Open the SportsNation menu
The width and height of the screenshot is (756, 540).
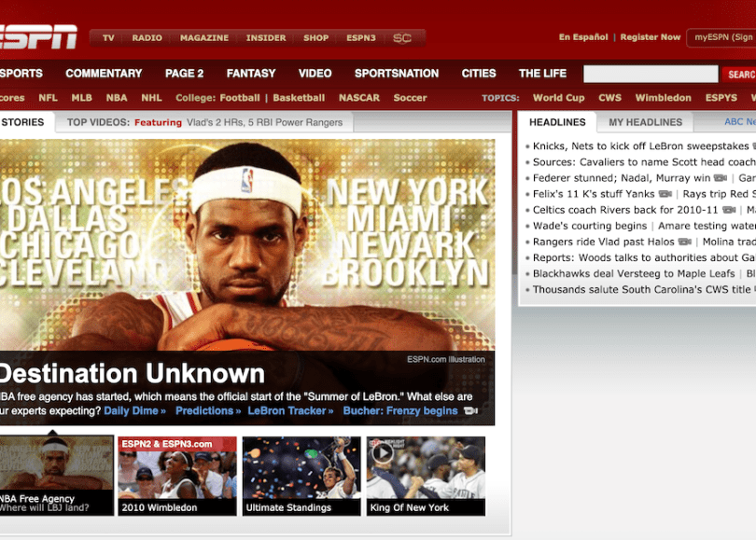point(397,74)
